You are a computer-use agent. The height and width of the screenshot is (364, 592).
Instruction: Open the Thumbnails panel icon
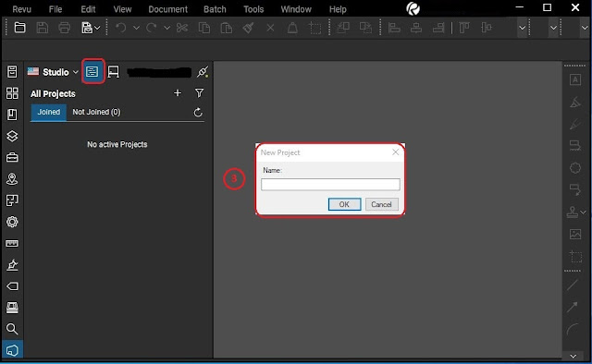coord(12,93)
